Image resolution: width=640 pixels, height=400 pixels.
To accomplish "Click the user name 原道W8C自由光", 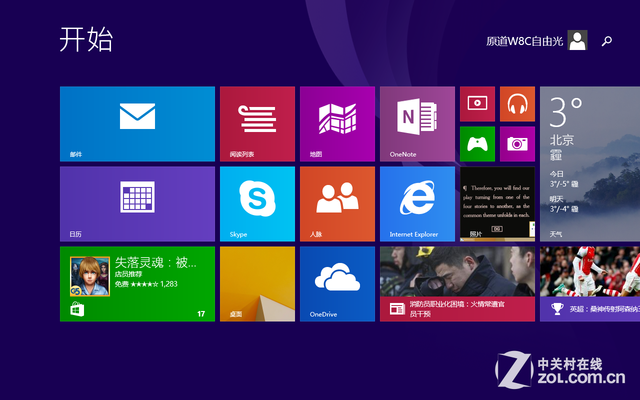I will (524, 41).
